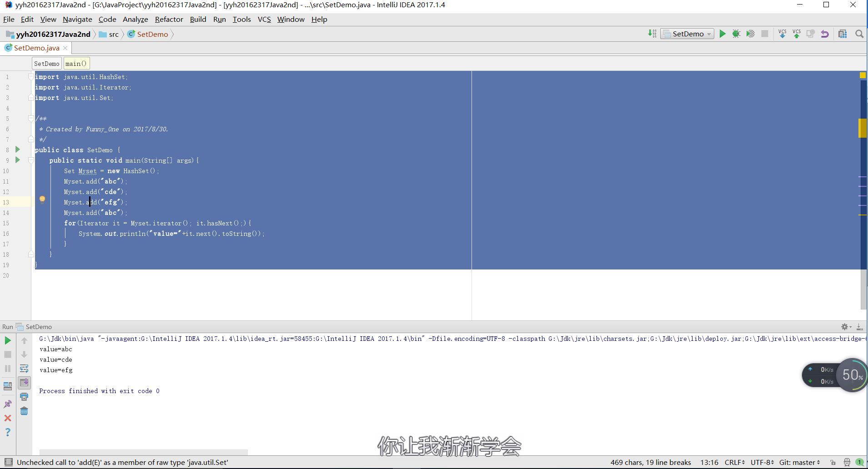
Task: Start debugging with the bug icon
Action: [x=736, y=34]
